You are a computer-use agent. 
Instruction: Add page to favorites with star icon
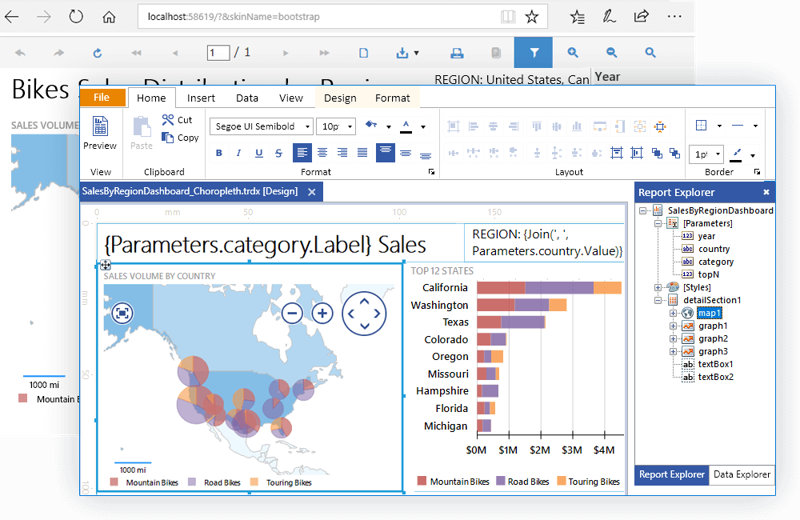coord(532,17)
